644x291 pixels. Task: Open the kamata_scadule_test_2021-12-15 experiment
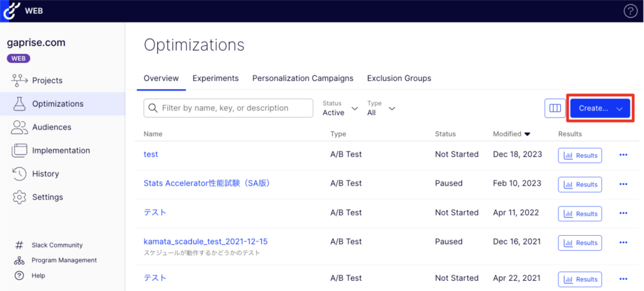point(206,241)
